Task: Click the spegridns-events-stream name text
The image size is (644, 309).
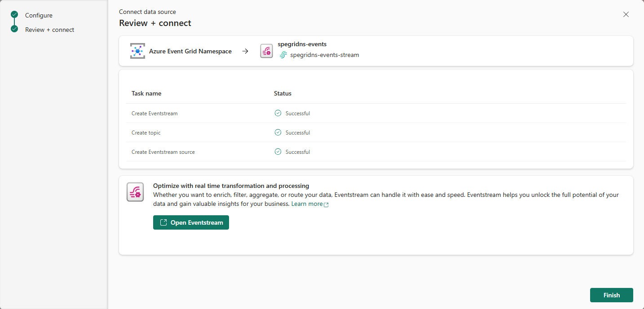Action: click(x=324, y=55)
